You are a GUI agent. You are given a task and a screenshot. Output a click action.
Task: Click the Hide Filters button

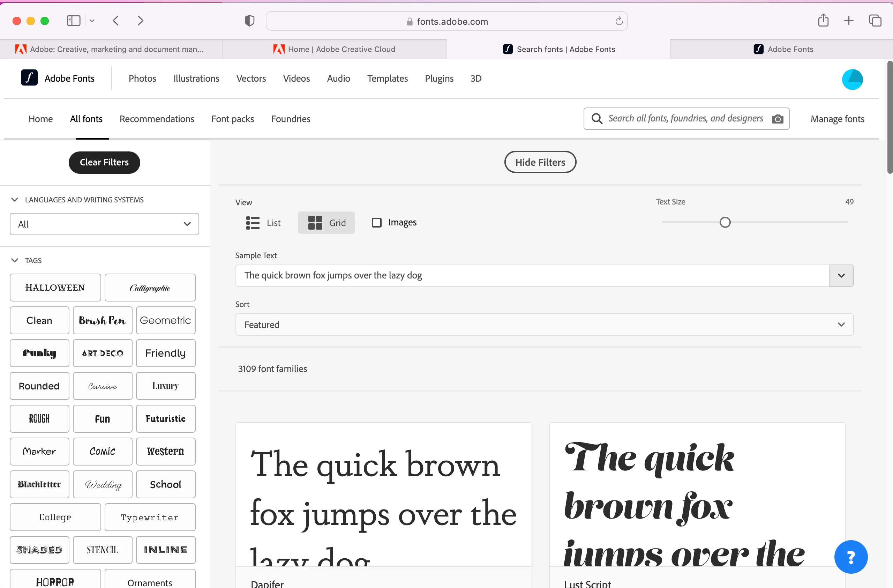pyautogui.click(x=540, y=162)
